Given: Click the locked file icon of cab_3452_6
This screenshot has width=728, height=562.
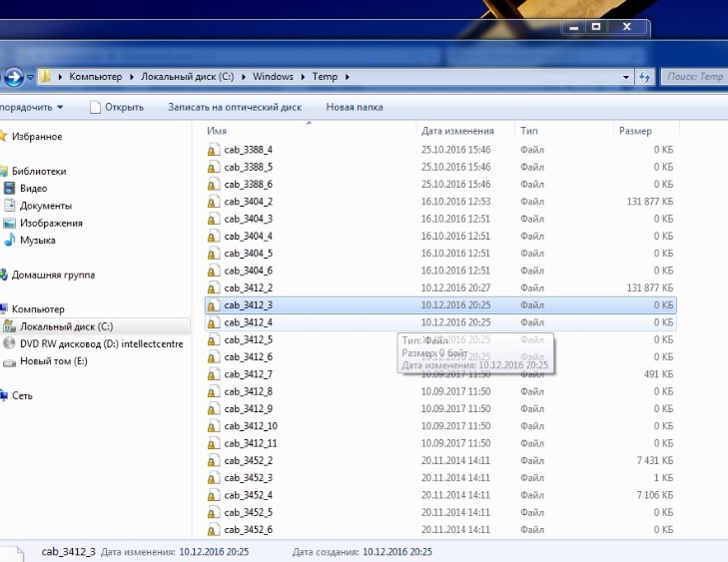Looking at the screenshot, I should pyautogui.click(x=213, y=529).
